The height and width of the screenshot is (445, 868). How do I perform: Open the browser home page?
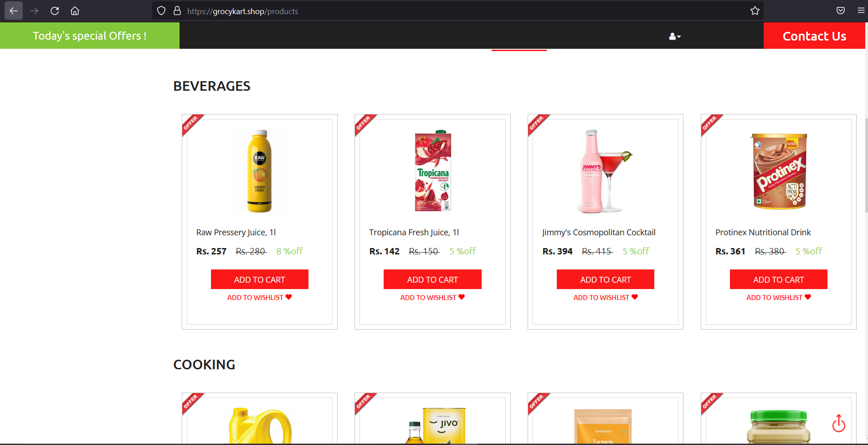[75, 10]
